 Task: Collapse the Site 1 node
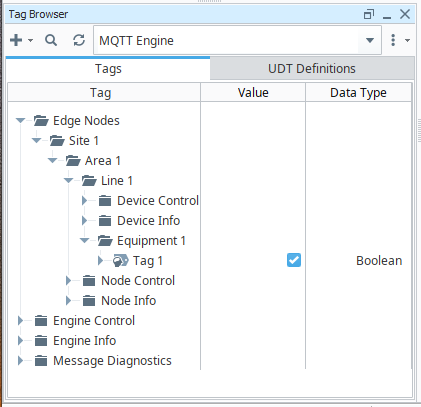[x=36, y=140]
